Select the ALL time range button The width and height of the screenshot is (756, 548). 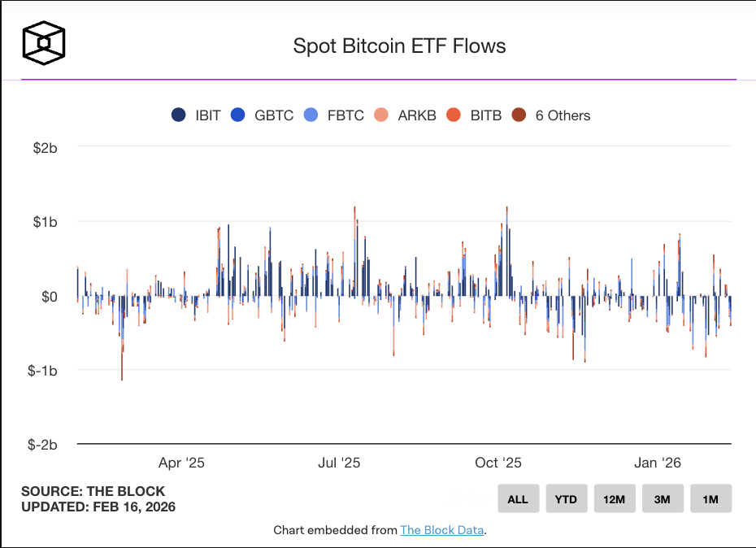519,498
